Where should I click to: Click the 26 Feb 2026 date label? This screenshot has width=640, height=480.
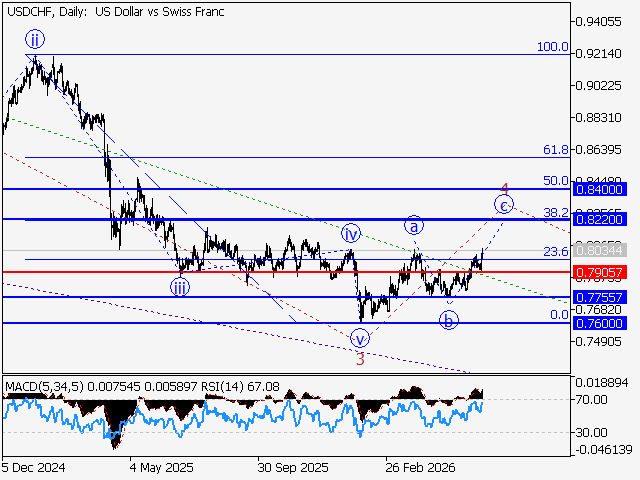coord(420,467)
